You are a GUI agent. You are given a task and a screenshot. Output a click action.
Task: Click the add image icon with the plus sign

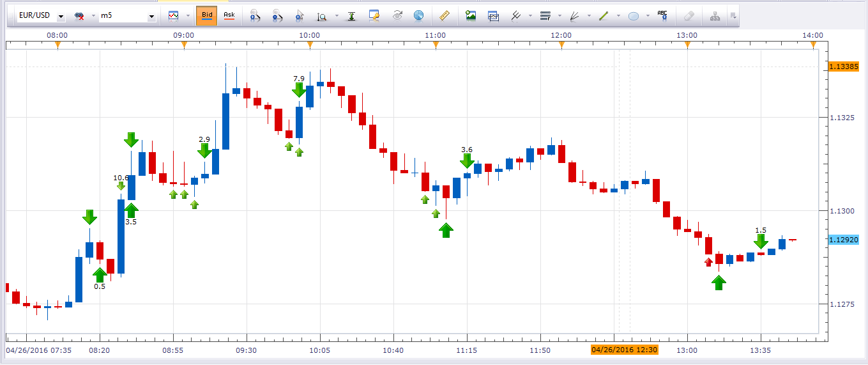coord(471,15)
